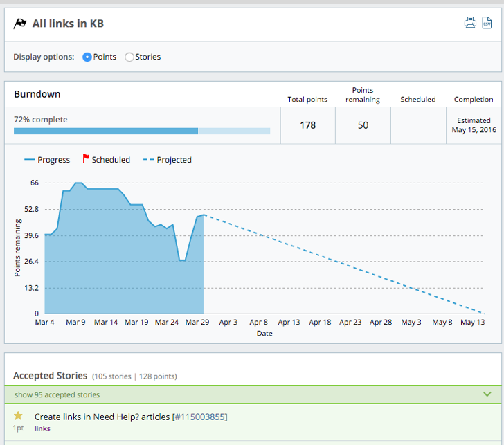The image size is (504, 445).
Task: Click the red Scheduled flag in legend
Action: [x=86, y=159]
